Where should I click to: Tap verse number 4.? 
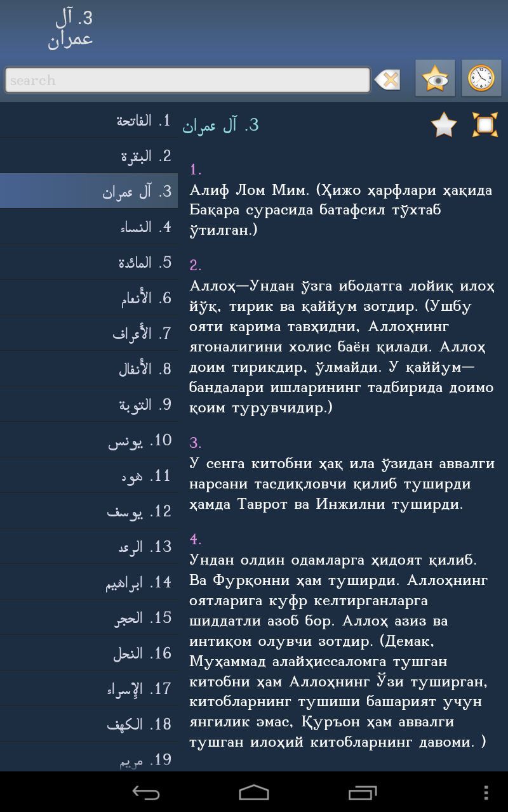(x=196, y=540)
